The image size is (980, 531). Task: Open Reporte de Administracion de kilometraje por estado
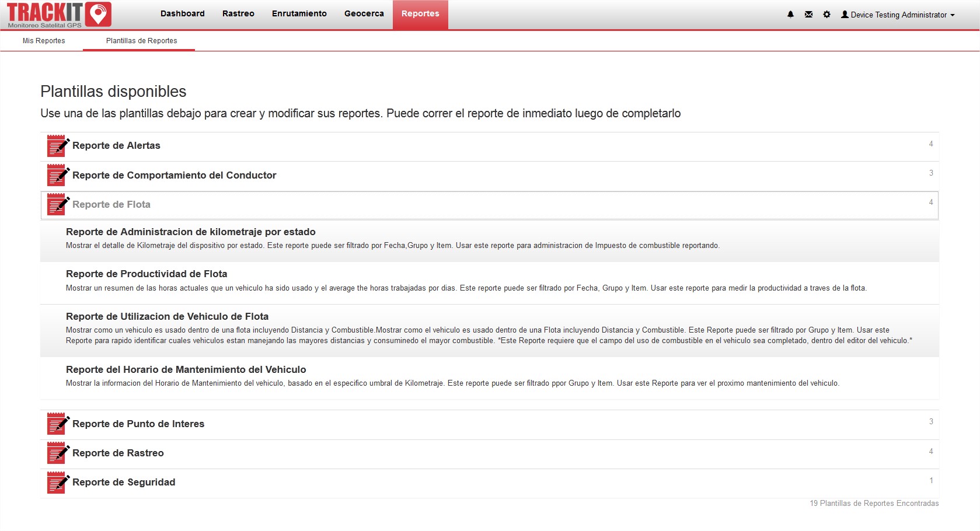190,232
